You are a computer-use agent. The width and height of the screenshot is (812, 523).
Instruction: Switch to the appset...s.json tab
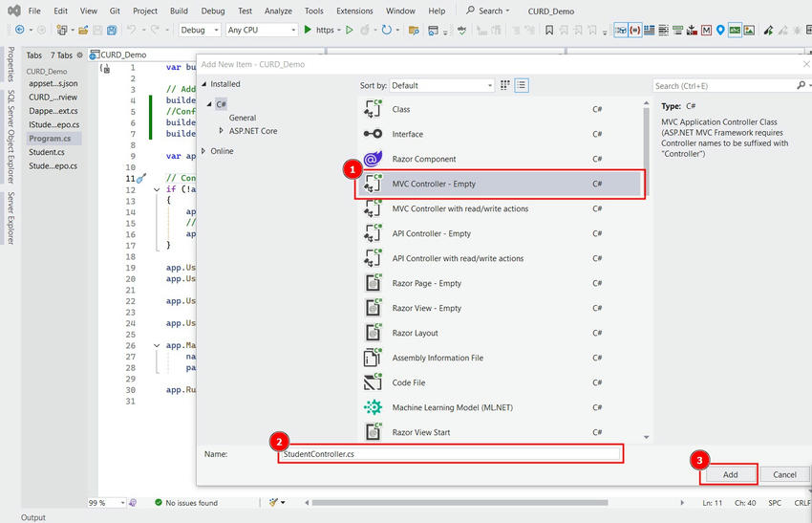tap(53, 83)
